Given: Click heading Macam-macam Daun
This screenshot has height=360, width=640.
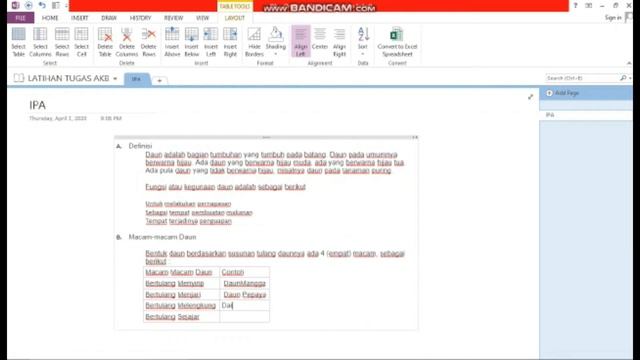Looking at the screenshot, I should 162,237.
